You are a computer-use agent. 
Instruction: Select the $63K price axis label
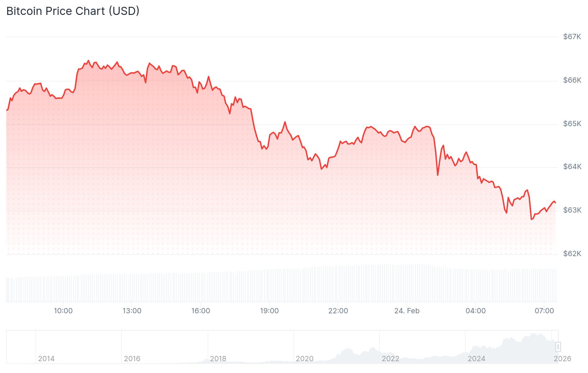pos(572,210)
